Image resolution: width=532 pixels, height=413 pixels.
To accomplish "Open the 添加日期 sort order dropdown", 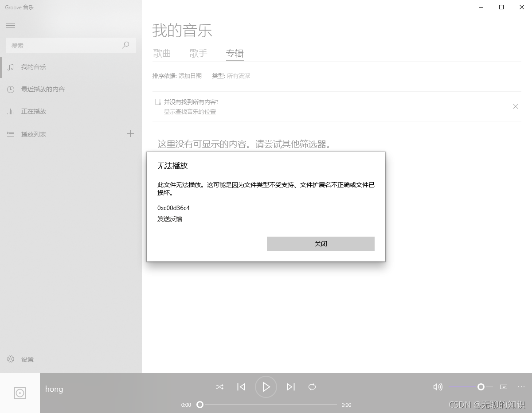I will coord(190,76).
